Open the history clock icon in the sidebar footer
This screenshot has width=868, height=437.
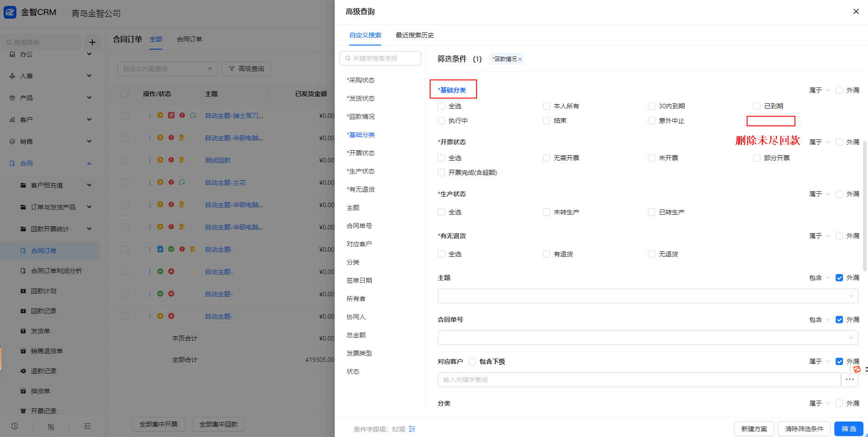pyautogui.click(x=15, y=426)
